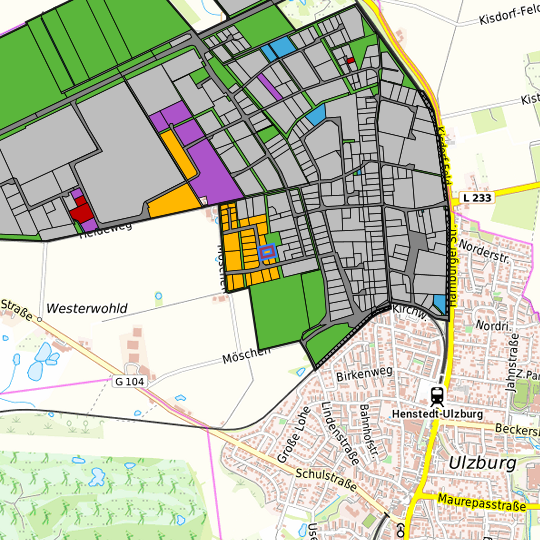Click the Schulstraße street label
540x540 pixels.
point(326,480)
